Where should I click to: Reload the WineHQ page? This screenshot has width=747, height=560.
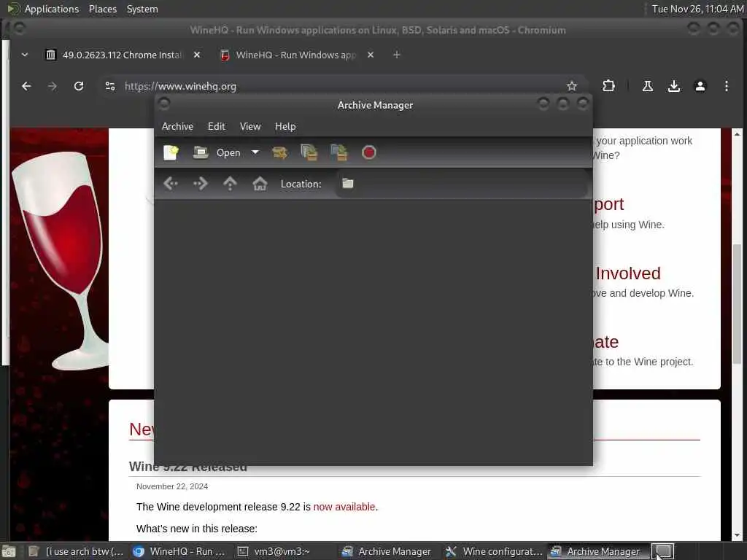tap(79, 86)
